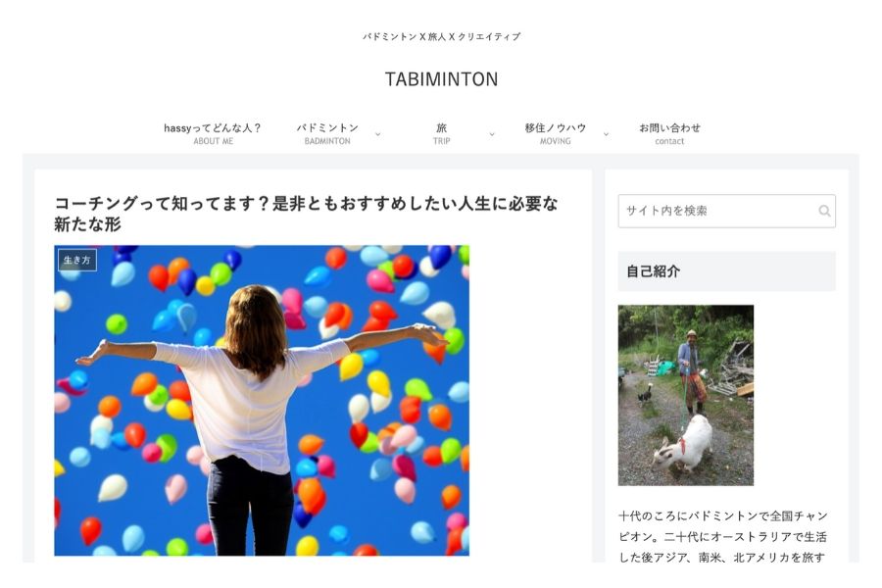Open the 移住ノウハウ MOVING menu item
Image resolution: width=882 pixels, height=588 pixels.
click(556, 134)
